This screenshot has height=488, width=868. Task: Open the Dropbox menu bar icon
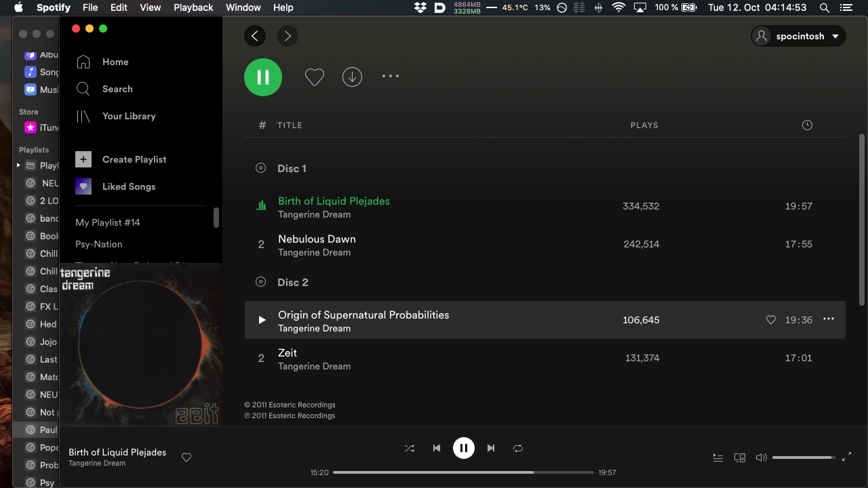(420, 7)
